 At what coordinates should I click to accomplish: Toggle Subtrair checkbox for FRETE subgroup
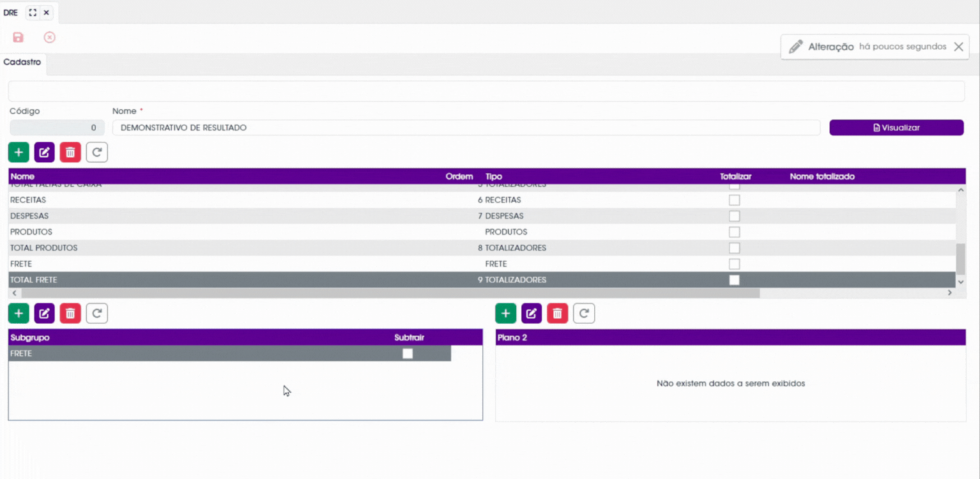(x=408, y=353)
